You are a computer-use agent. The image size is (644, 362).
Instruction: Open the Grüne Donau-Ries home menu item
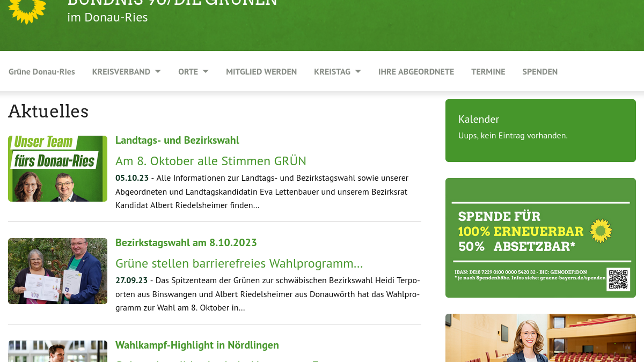click(42, 71)
